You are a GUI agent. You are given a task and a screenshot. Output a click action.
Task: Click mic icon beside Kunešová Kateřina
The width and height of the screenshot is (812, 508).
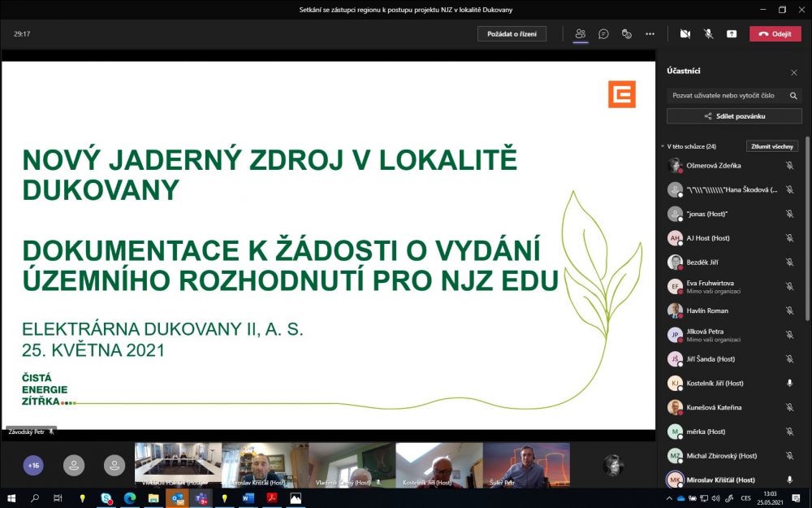[790, 407]
